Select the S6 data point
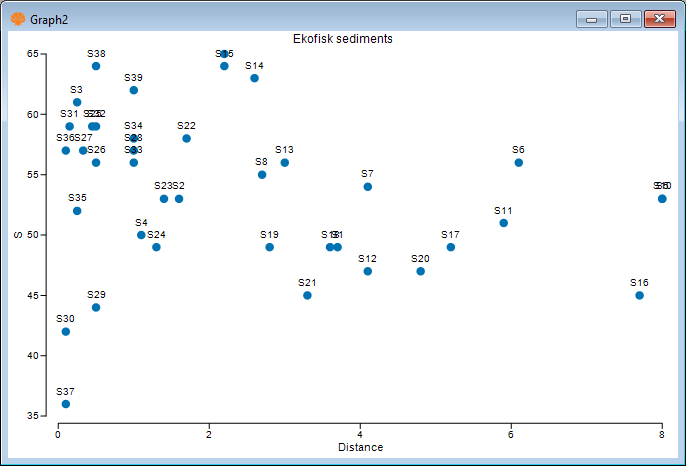 point(518,162)
